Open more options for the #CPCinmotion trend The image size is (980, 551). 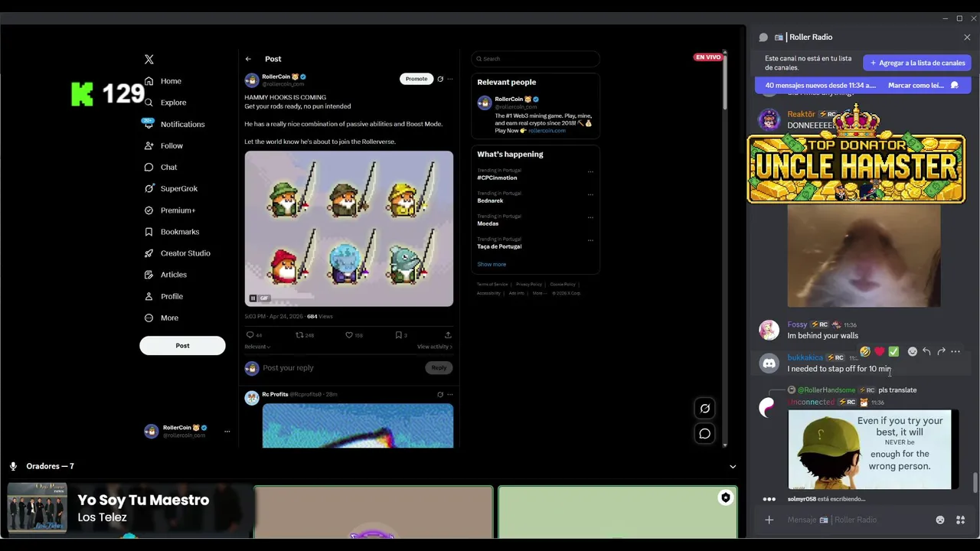[590, 171]
